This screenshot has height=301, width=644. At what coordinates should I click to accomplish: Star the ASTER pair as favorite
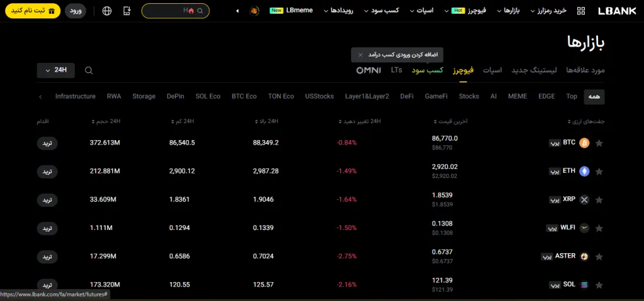(599, 257)
